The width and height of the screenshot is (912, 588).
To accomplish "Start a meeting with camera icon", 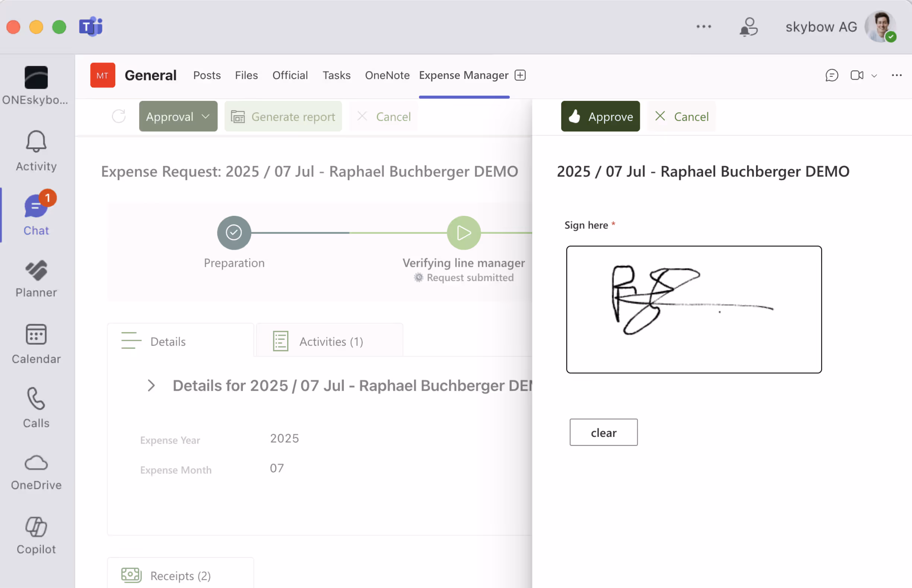I will click(857, 75).
